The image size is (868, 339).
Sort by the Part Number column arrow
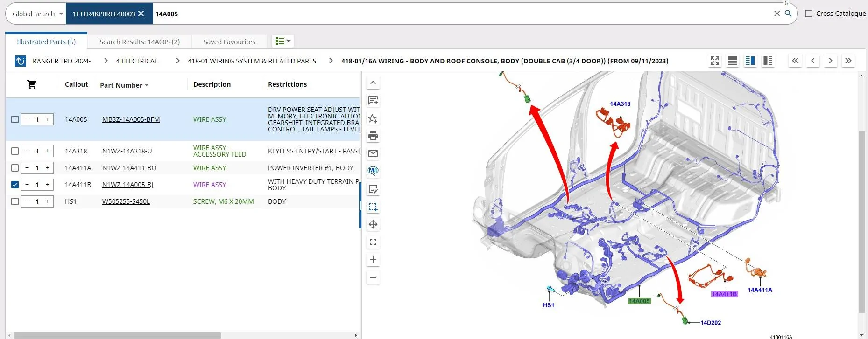pyautogui.click(x=147, y=85)
